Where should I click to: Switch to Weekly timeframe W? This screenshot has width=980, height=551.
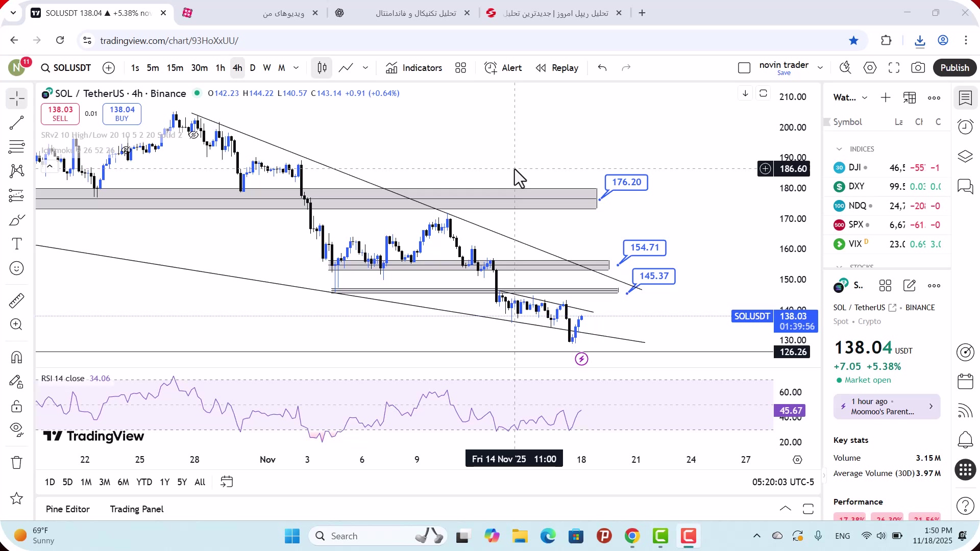267,68
